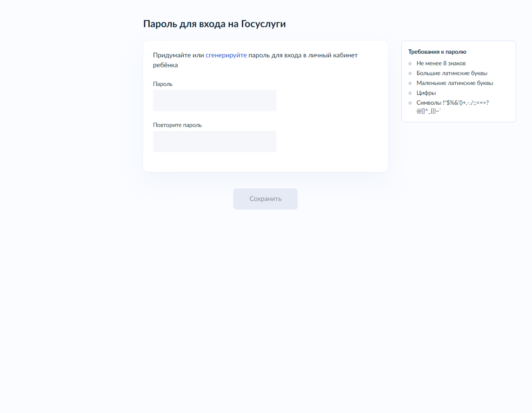Screen dimensions: 532x413
Task: Click the requirement Большие латинские буквы
Action: (452, 73)
